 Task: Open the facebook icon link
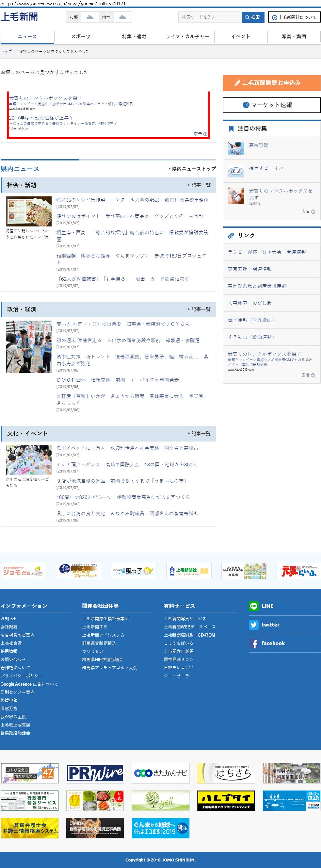253,643
